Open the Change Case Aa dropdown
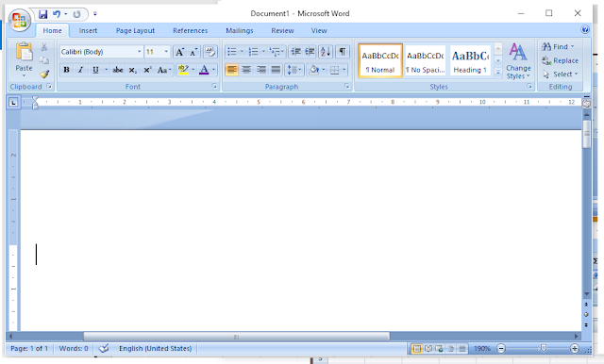Screen dimensions: 604x364 pos(163,70)
